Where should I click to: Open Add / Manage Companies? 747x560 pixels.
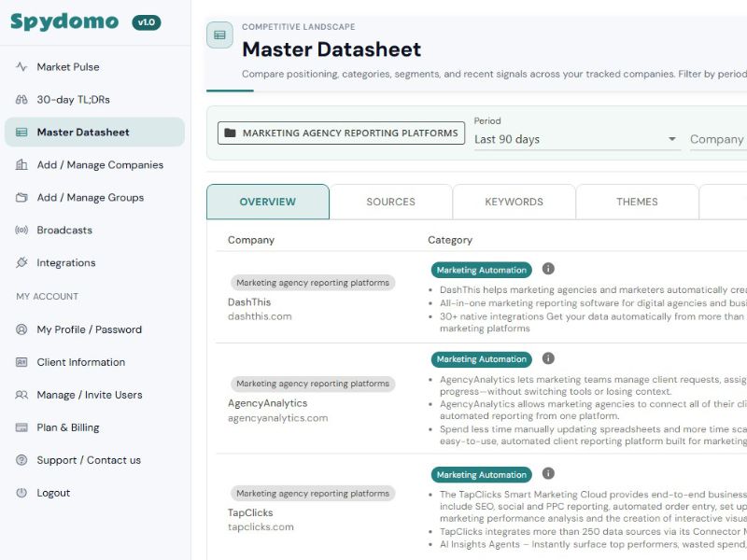tap(94, 165)
